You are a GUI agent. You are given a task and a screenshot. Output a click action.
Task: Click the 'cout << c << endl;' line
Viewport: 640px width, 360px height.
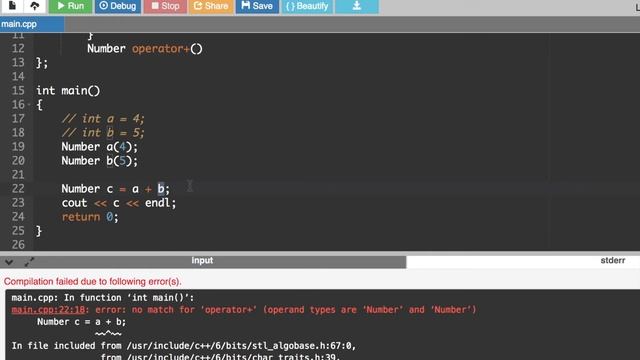tap(119, 203)
